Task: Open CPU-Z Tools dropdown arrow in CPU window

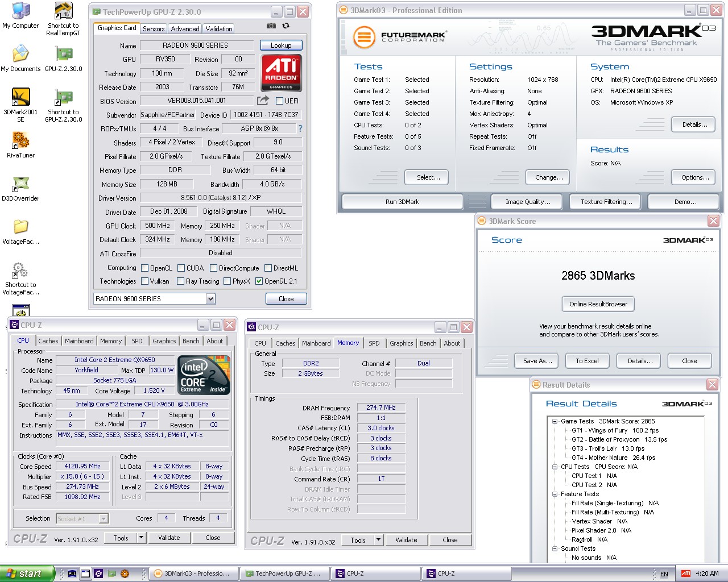Action: tap(141, 538)
